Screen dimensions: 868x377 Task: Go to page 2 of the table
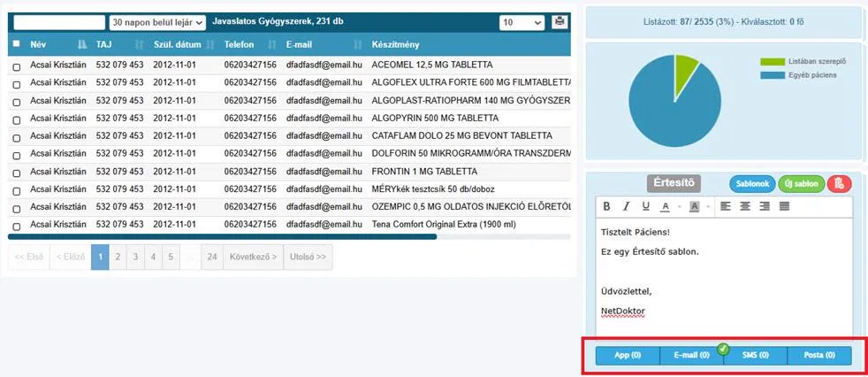(x=118, y=258)
